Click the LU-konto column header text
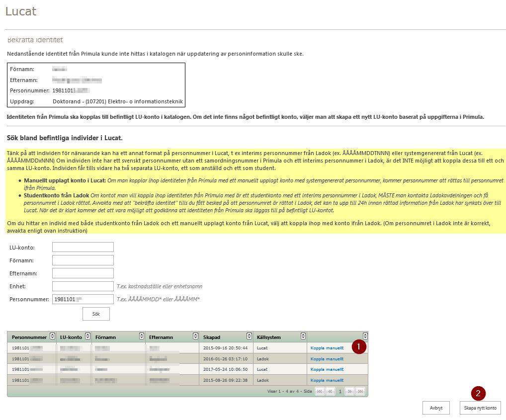The height and width of the screenshot is (420, 506). [71, 337]
